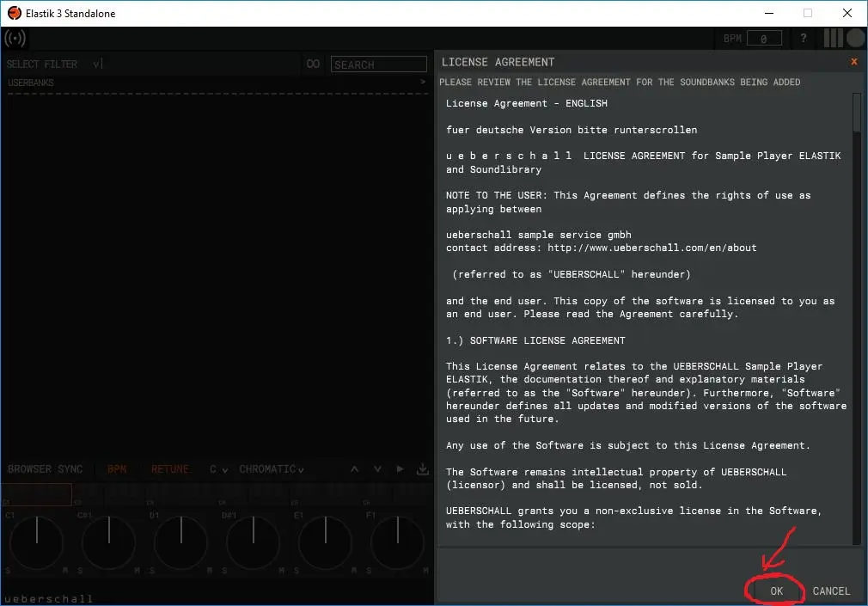Click the ueberschall bars-and-circle logo icon
The width and height of the screenshot is (868, 606).
(844, 38)
